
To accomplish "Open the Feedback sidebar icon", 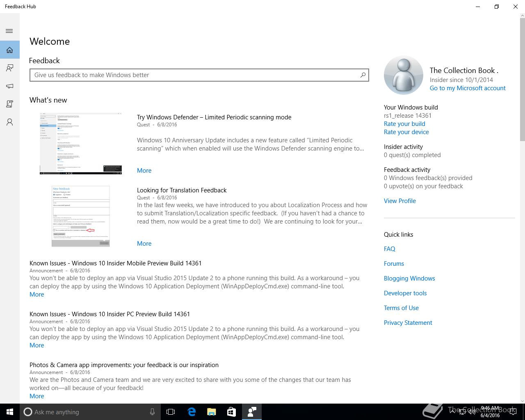I will pos(9,68).
